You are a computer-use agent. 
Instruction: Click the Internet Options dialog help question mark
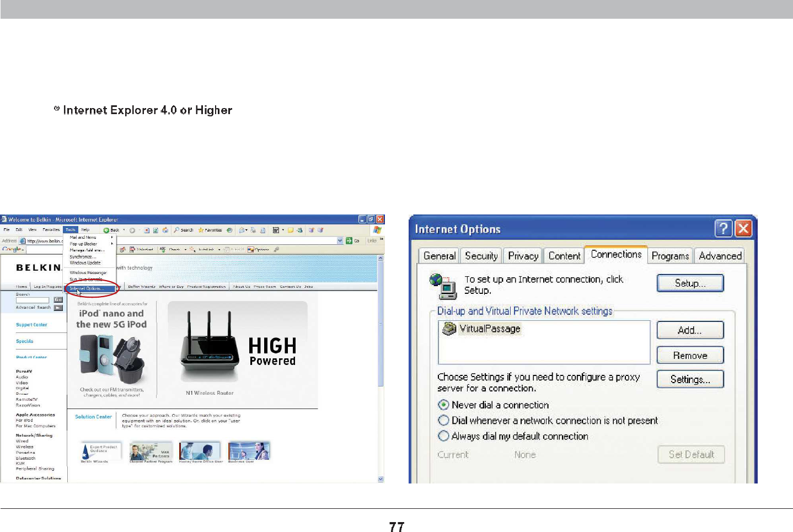pyautogui.click(x=724, y=228)
